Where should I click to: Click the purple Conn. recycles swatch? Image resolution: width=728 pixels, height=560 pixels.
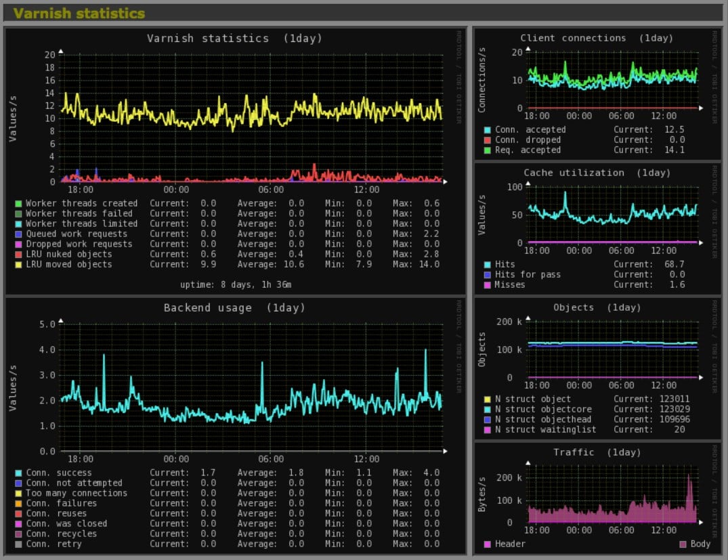[x=18, y=534]
